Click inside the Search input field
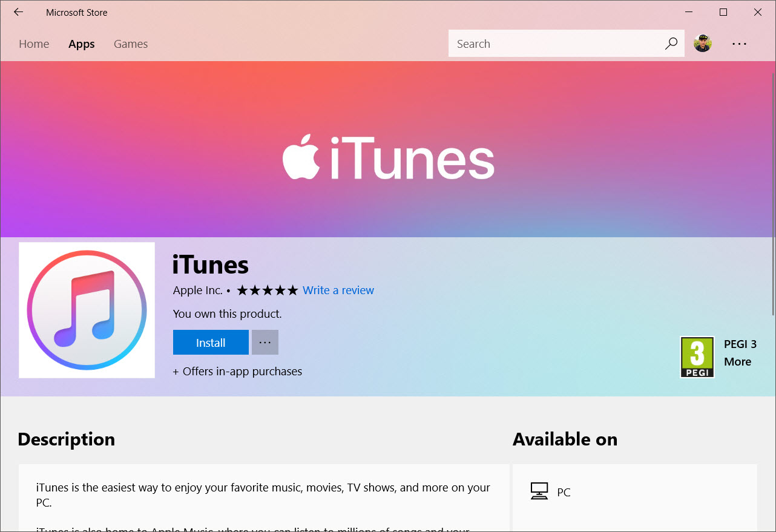The image size is (776, 532). coord(545,43)
